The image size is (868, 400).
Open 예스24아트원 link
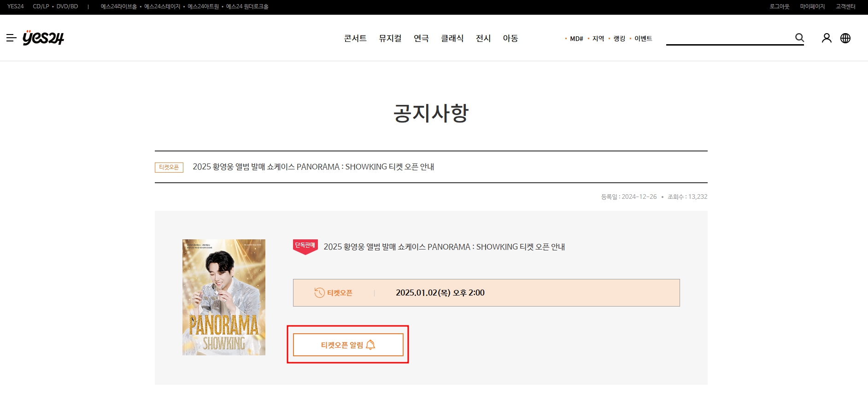click(203, 6)
